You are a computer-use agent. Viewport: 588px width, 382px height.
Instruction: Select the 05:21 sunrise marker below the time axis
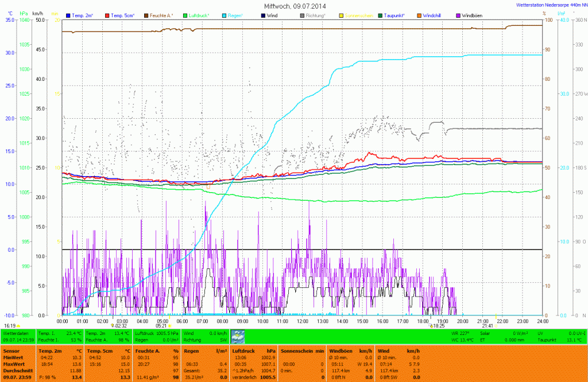pyautogui.click(x=161, y=325)
